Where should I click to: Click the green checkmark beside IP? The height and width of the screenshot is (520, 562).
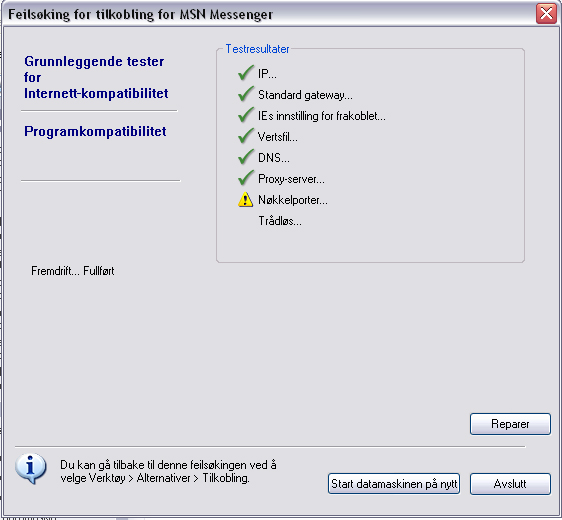coord(246,73)
